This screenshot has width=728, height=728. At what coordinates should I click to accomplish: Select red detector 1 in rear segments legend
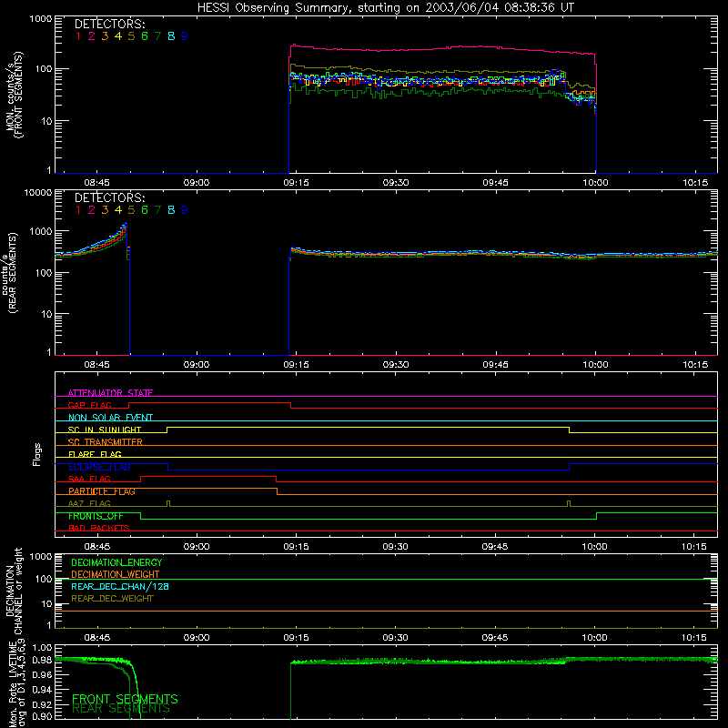(x=78, y=210)
